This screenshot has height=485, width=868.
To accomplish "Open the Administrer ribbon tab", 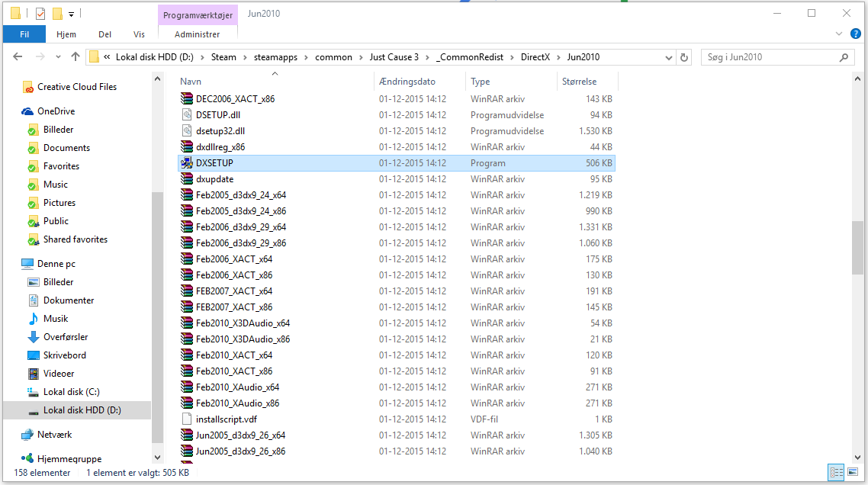I will tap(197, 34).
